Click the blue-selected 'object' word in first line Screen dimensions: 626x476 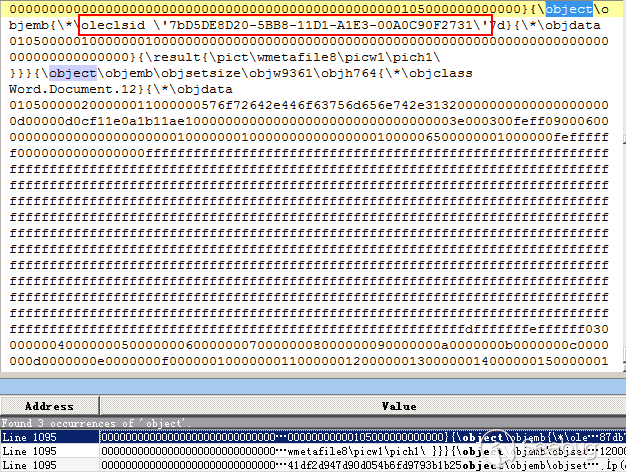[569, 9]
